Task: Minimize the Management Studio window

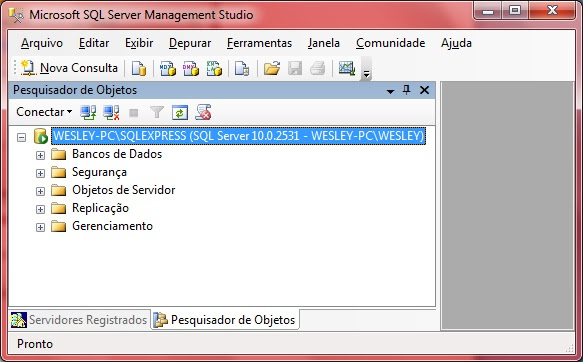Action: pos(487,11)
